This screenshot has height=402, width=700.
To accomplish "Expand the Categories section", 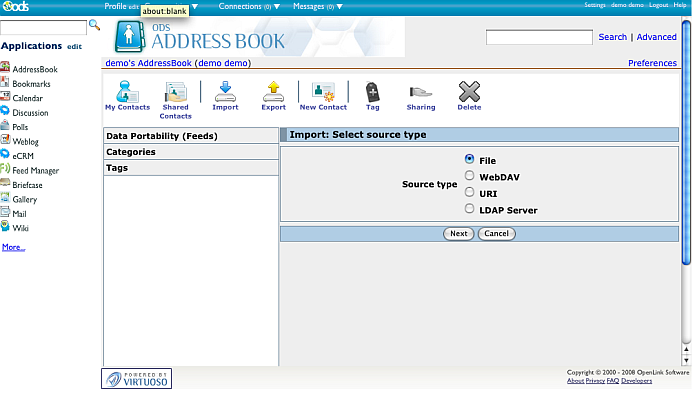I will point(131,152).
